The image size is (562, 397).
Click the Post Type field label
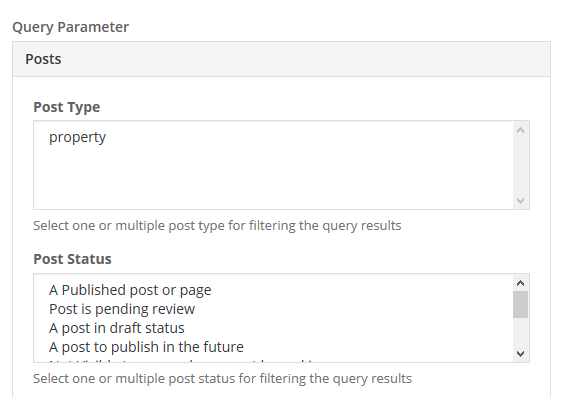[x=67, y=107]
